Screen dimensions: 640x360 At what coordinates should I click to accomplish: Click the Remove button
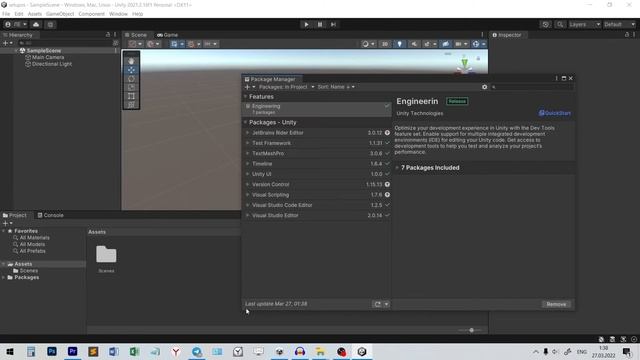[556, 304]
